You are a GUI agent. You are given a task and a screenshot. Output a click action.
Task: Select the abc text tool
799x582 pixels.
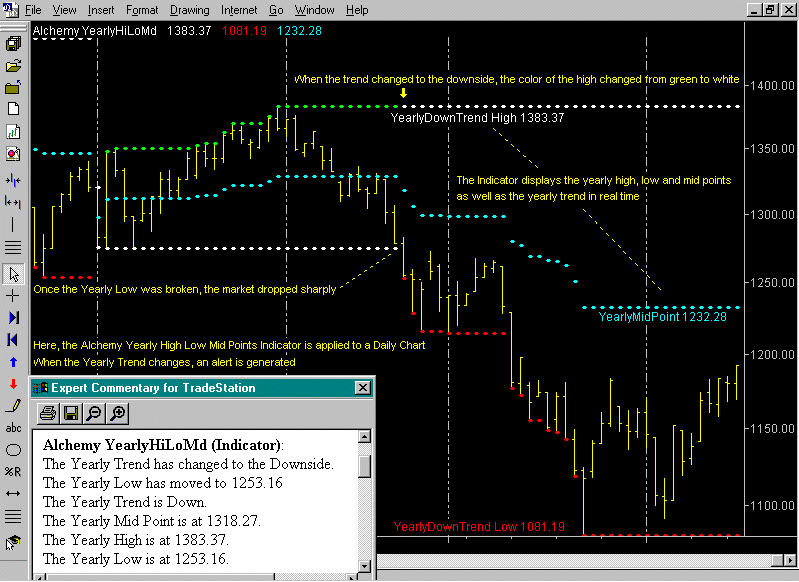pyautogui.click(x=13, y=428)
